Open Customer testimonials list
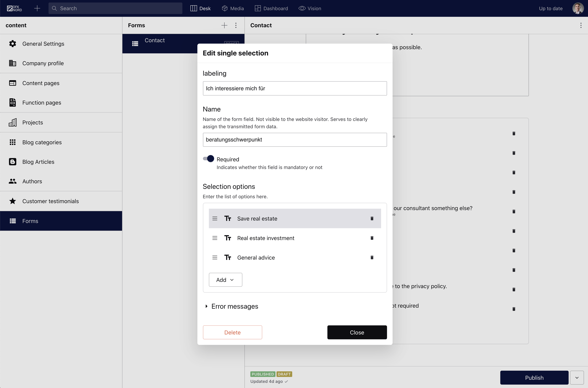Image resolution: width=588 pixels, height=388 pixels. (51, 201)
